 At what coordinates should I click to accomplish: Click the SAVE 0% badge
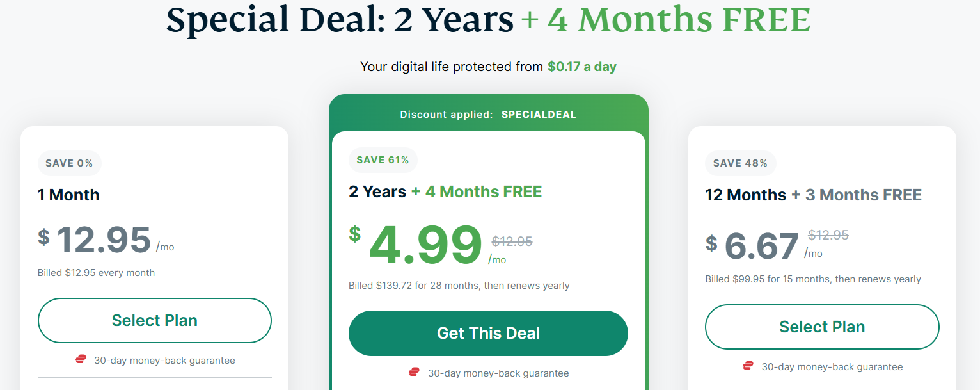coord(69,163)
